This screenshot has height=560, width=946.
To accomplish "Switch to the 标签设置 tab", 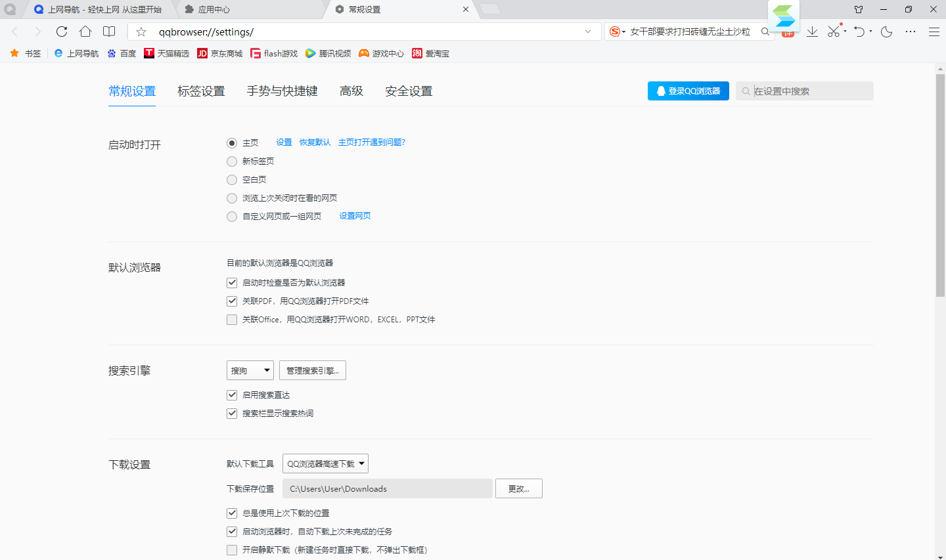I will point(201,91).
